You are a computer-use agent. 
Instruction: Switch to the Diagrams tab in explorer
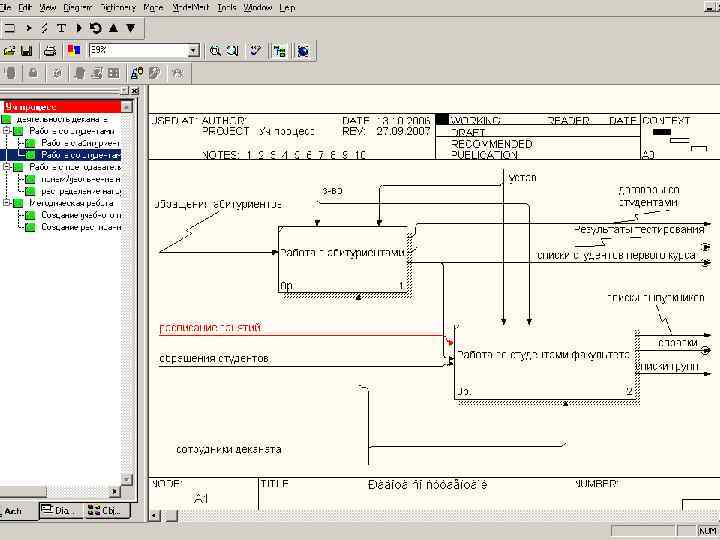[x=60, y=511]
